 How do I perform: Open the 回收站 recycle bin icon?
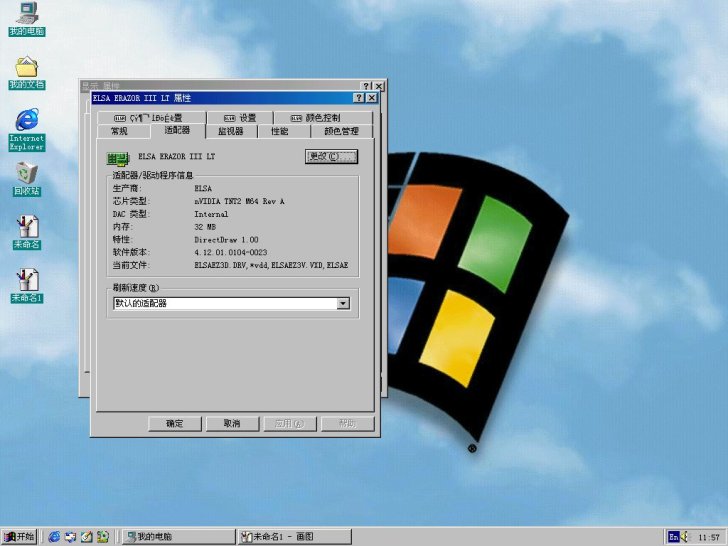[27, 179]
